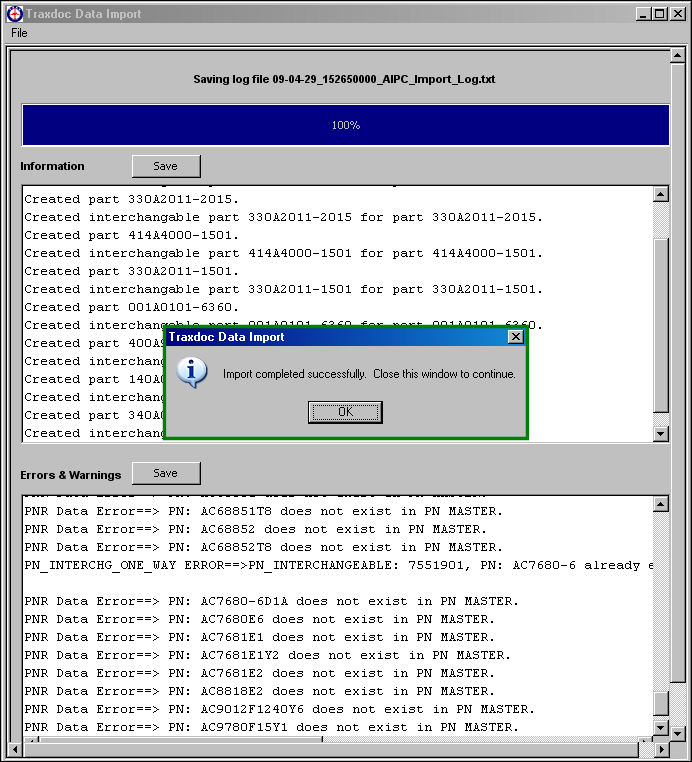Select error line for PN AC68851T8
The image size is (692, 762).
263,511
